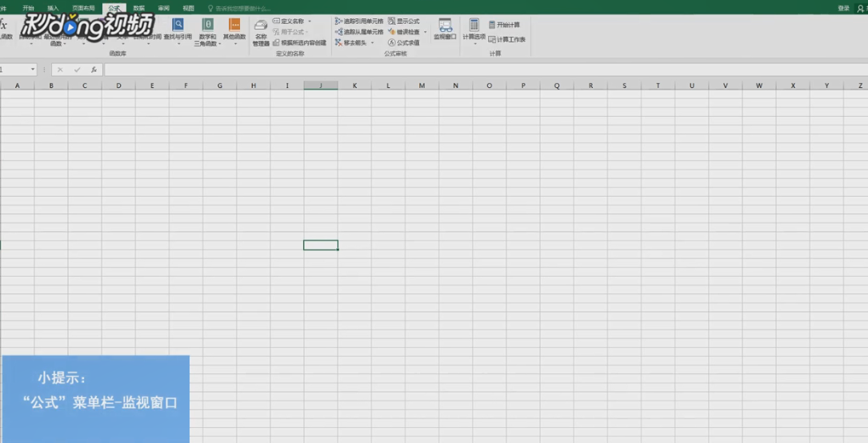The width and height of the screenshot is (868, 443).
Task: Open the 页面布局 (Page Layout) tab
Action: [83, 8]
